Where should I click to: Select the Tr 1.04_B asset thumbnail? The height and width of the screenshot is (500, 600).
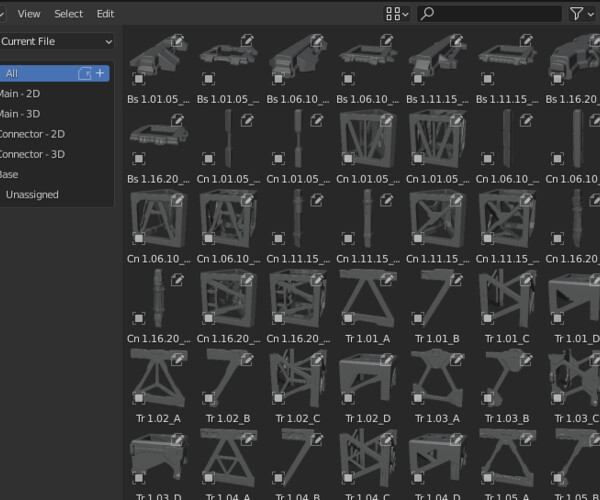pyautogui.click(x=298, y=458)
